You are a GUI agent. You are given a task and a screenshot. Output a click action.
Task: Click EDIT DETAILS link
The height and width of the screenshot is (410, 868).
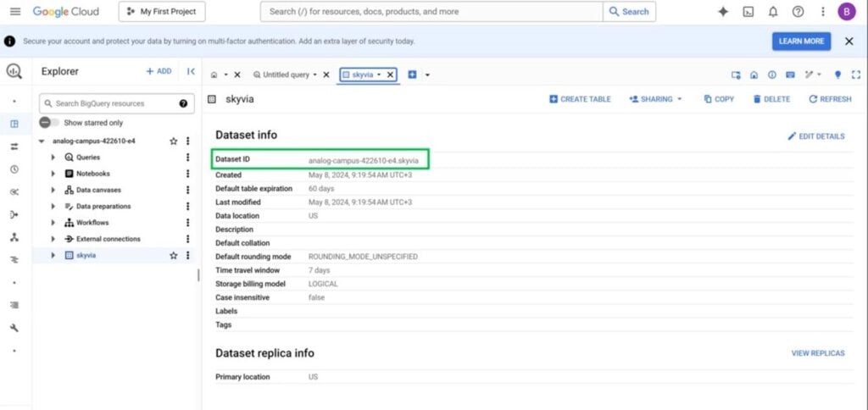pos(816,136)
